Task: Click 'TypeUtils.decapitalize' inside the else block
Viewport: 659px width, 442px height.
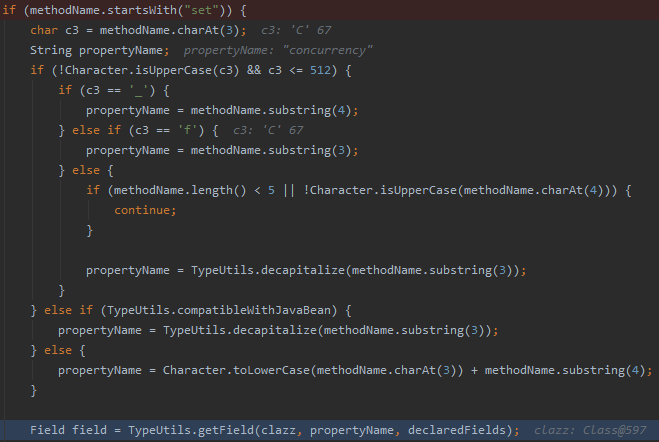Action: coord(268,270)
